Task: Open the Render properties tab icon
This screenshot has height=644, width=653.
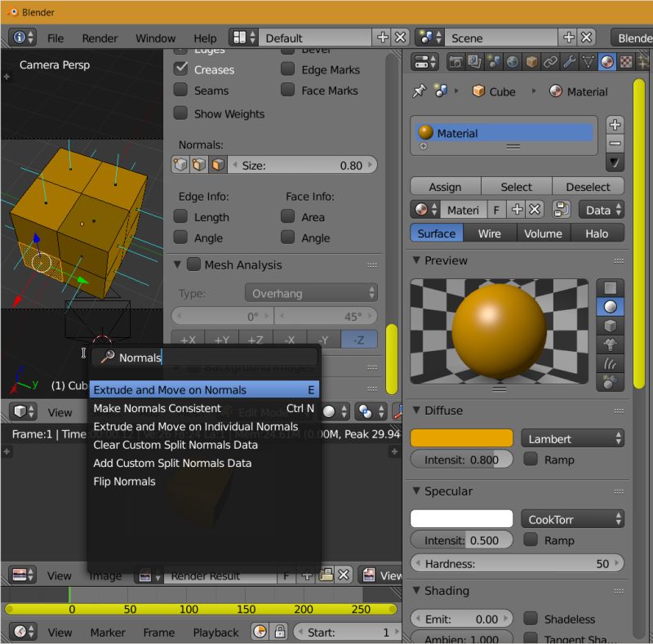Action: (x=455, y=61)
